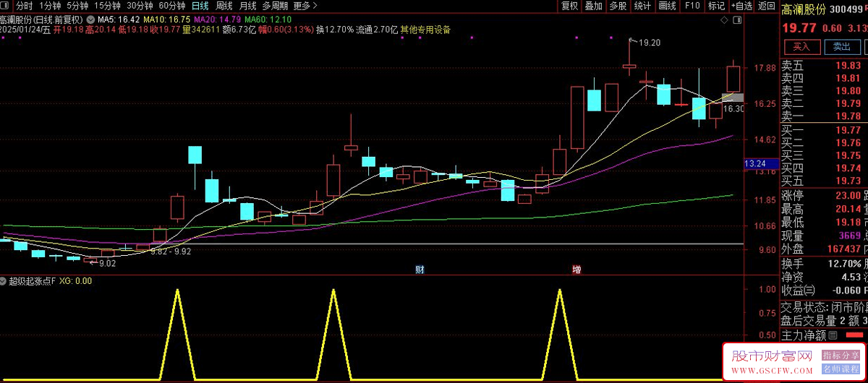
Task: Open the F10 company info
Action: (692, 6)
